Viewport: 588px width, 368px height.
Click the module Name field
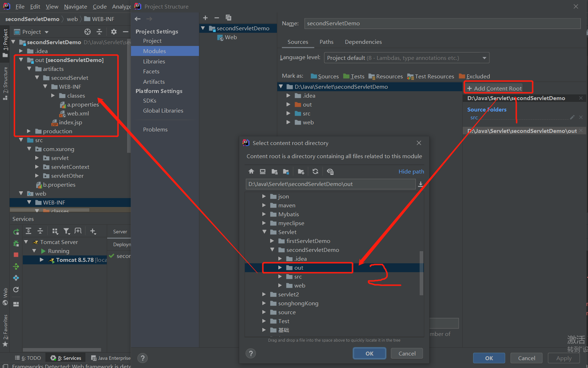pos(442,24)
